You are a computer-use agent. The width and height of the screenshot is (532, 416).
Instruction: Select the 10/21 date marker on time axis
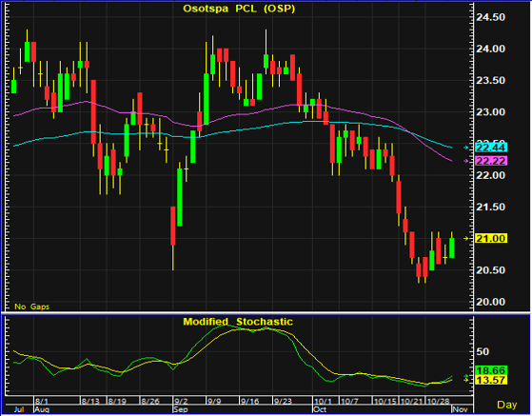(x=411, y=402)
